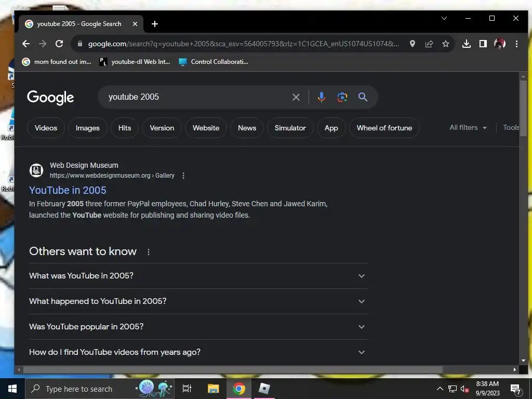Image resolution: width=532 pixels, height=399 pixels.
Task: Open the Control Collaborati... bookmark
Action: click(x=214, y=62)
